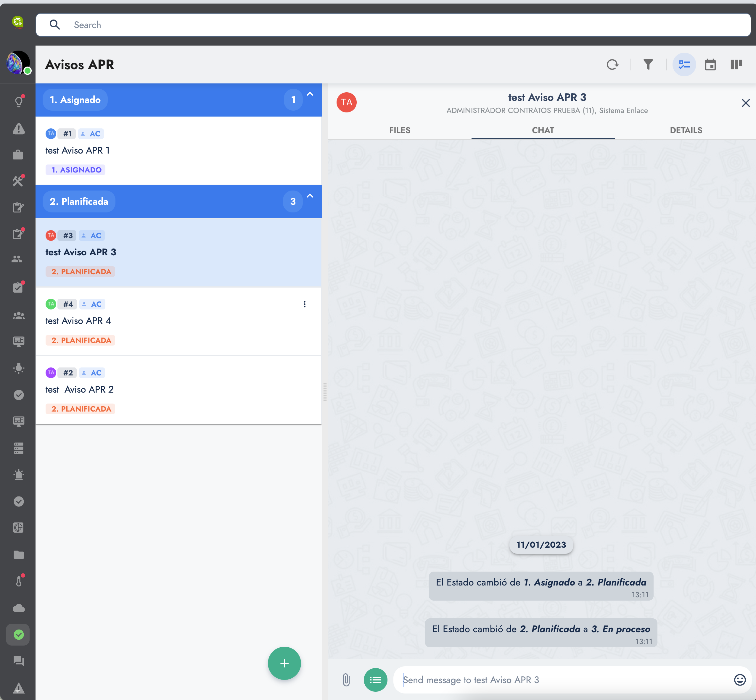This screenshot has width=756, height=700.
Task: Open the emoji picker smiley icon
Action: click(x=739, y=680)
